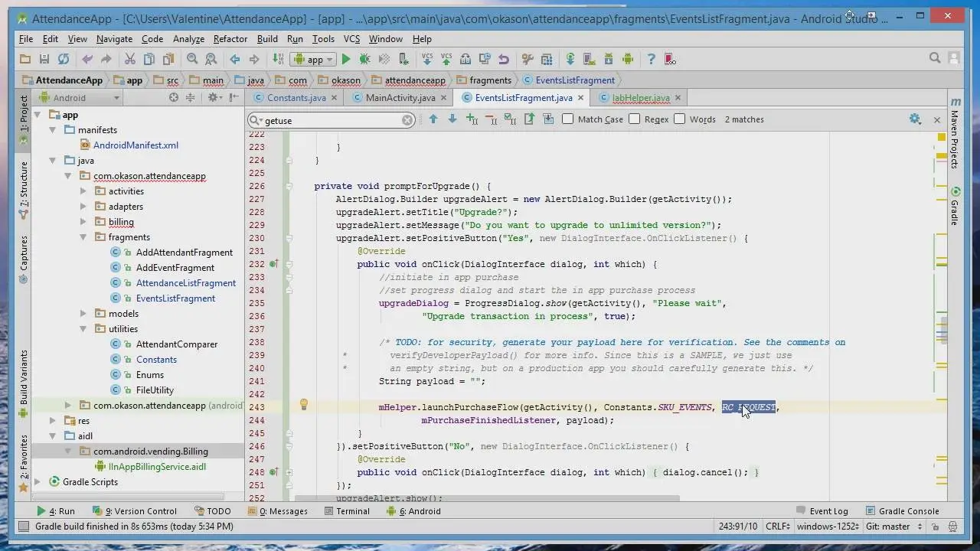
Task: Click the Paste icon in the toolbar
Action: point(168,59)
